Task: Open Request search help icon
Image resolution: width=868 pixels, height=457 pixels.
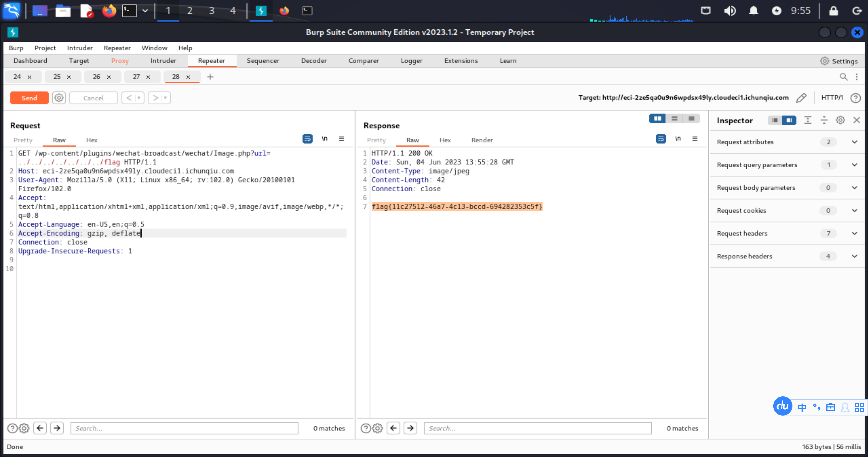Action: pos(12,428)
